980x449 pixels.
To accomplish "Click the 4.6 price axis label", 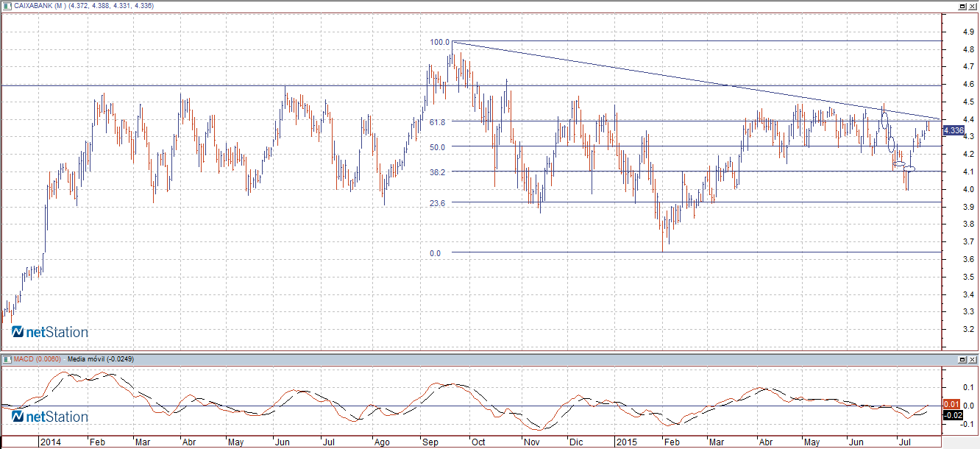I will point(969,85).
